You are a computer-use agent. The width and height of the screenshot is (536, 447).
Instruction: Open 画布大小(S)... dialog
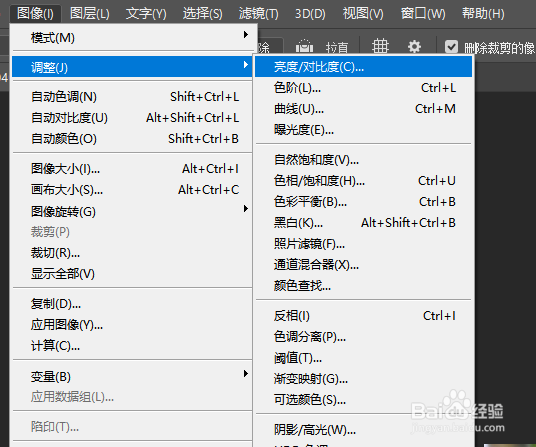point(132,190)
